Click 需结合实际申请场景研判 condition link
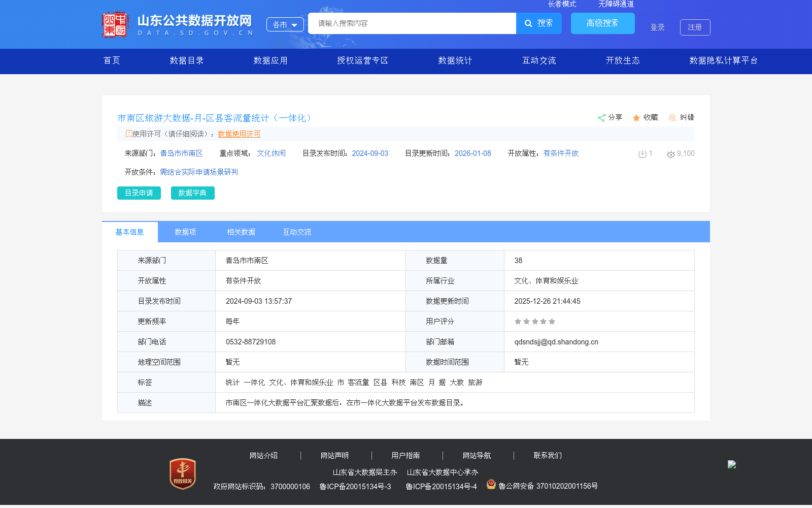Screen dimensions: 812x508 click(199, 172)
